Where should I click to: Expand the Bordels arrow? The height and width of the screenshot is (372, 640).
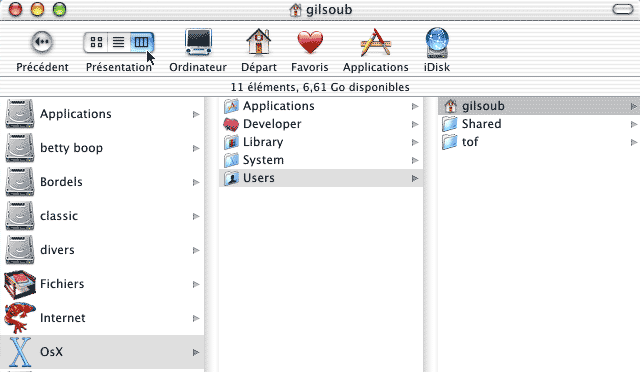pyautogui.click(x=196, y=182)
